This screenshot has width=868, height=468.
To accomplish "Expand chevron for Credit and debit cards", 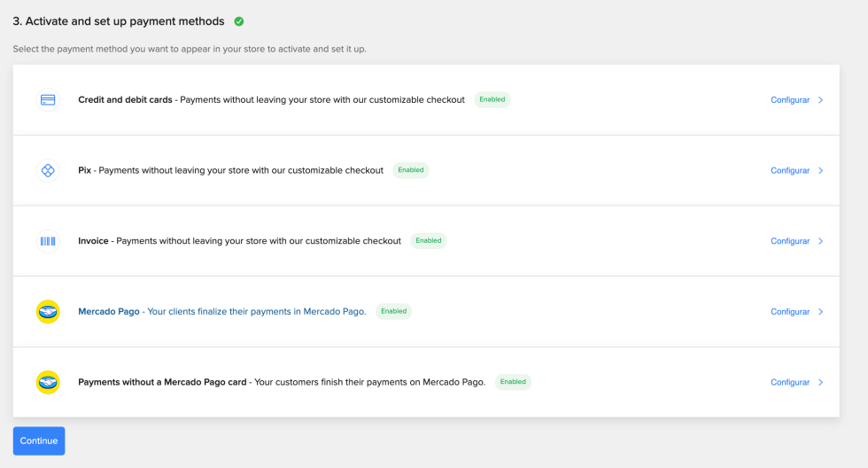I will (821, 100).
